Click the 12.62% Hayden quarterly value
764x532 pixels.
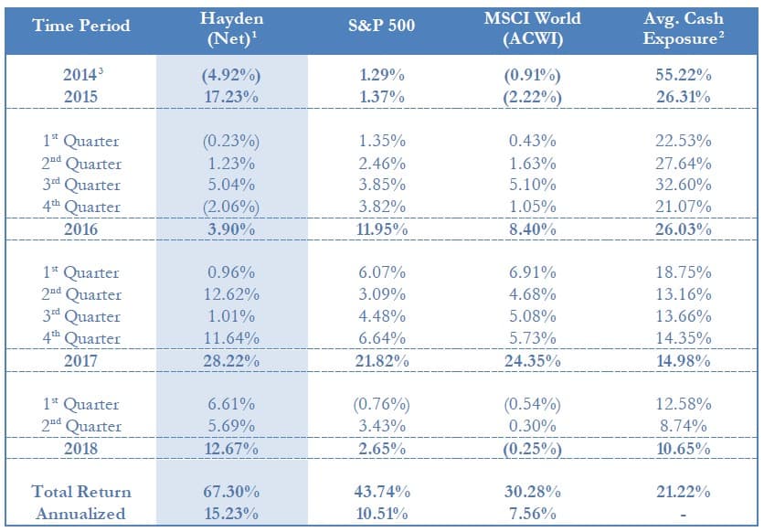[x=232, y=294]
